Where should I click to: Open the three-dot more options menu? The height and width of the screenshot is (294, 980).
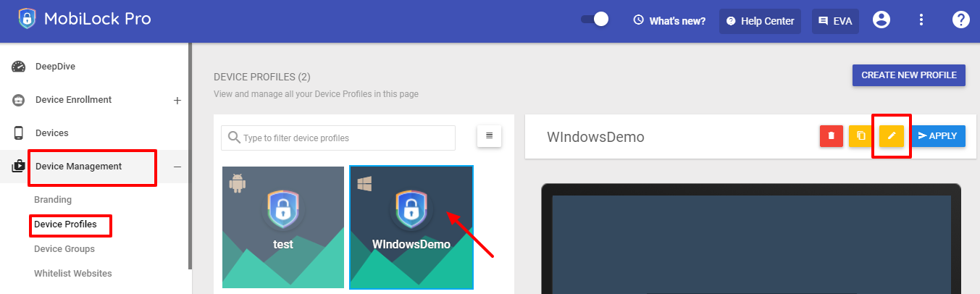click(x=921, y=20)
